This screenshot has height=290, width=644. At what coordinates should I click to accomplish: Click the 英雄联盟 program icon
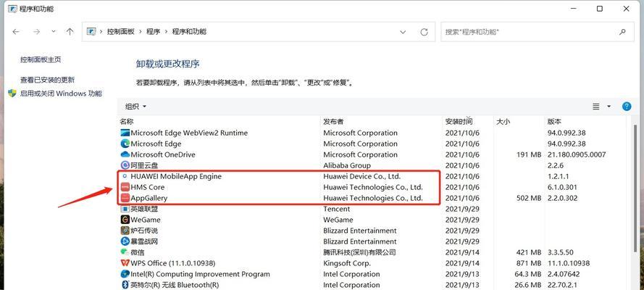pyautogui.click(x=125, y=209)
